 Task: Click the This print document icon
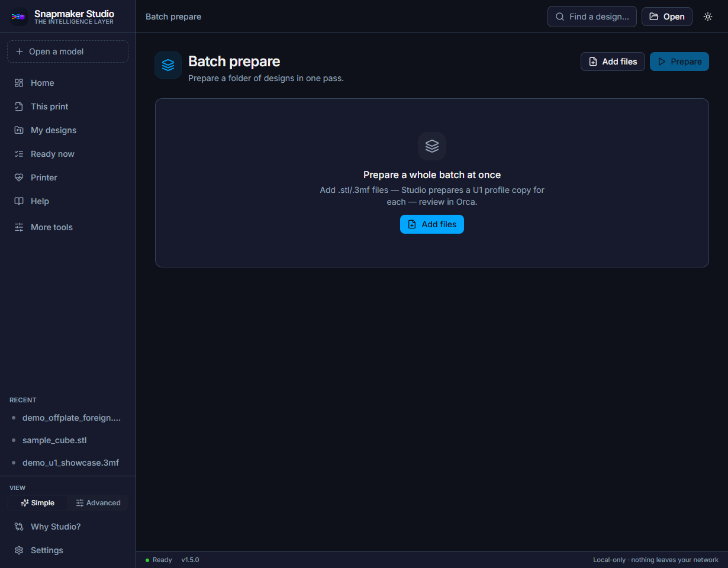(19, 106)
